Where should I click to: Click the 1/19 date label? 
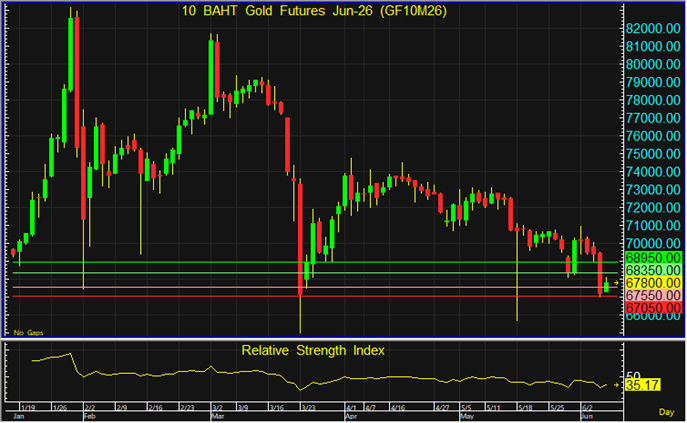point(29,408)
